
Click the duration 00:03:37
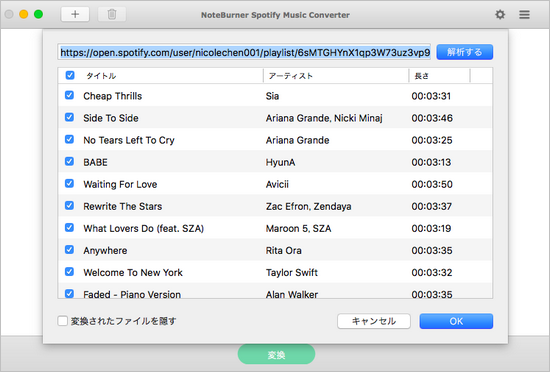point(431,207)
